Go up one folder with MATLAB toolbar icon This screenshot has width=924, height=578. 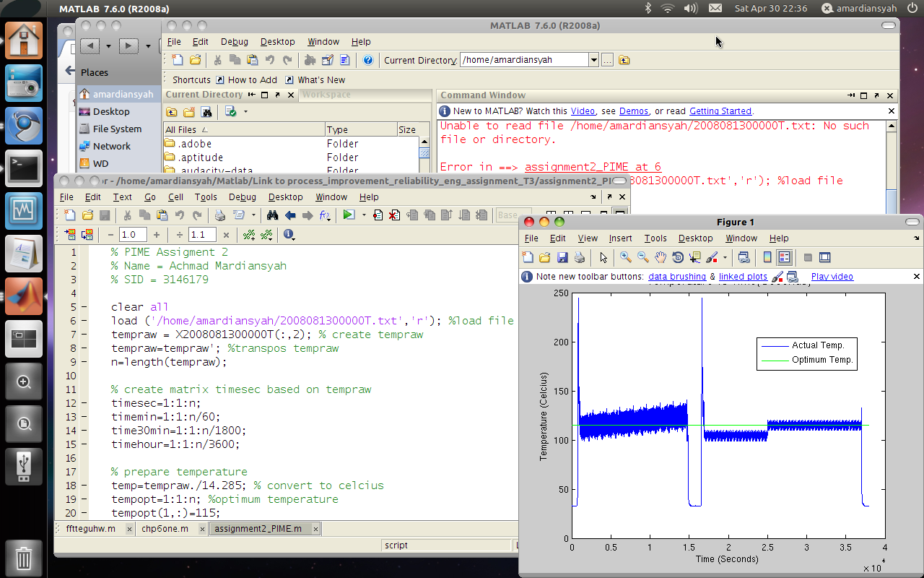coord(624,60)
